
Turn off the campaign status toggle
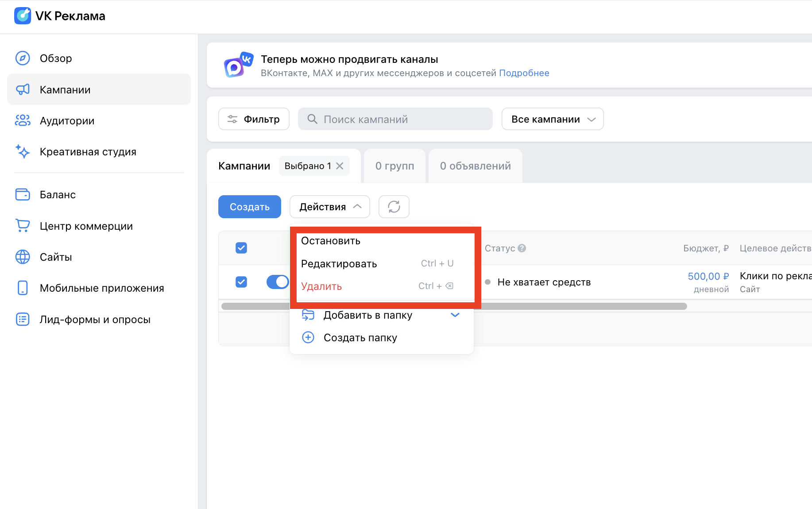click(x=278, y=282)
